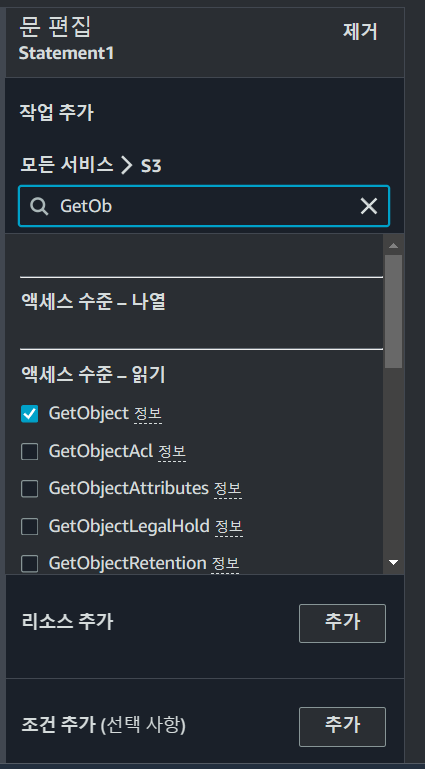Image resolution: width=425 pixels, height=769 pixels.
Task: Open 정보 link for GetObjectAttributes
Action: (227, 489)
